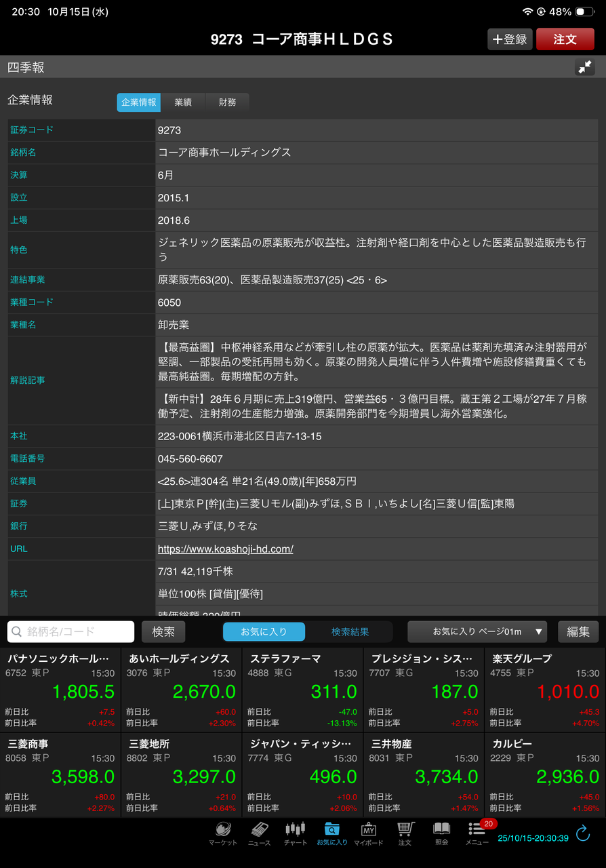Image resolution: width=606 pixels, height=868 pixels.
Task: Select the お気に入り icon in bottom bar
Action: 332,833
